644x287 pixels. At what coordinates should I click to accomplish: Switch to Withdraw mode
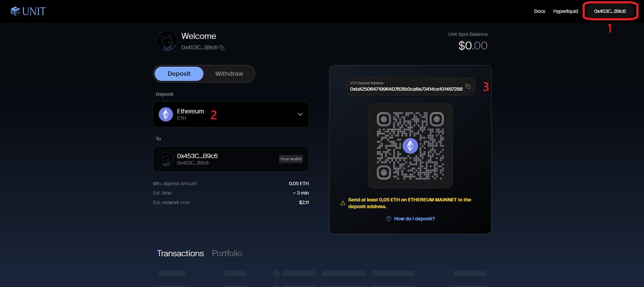(x=229, y=74)
